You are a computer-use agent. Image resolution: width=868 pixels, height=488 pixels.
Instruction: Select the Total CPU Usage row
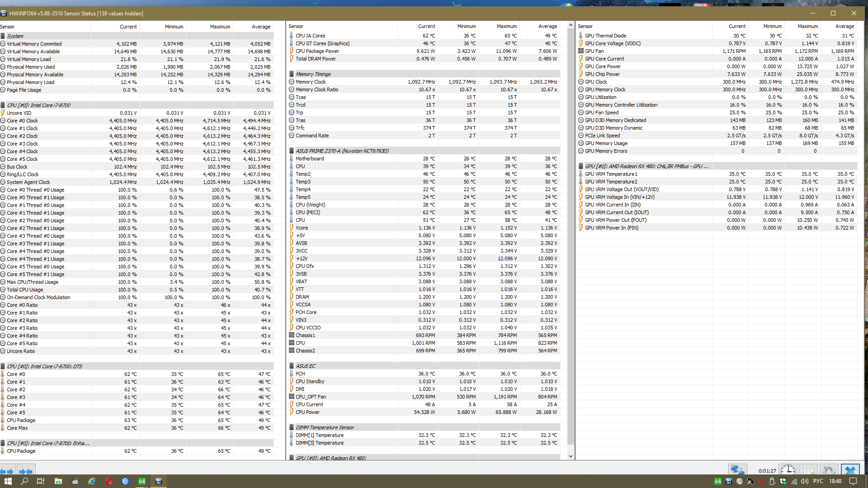tap(25, 290)
